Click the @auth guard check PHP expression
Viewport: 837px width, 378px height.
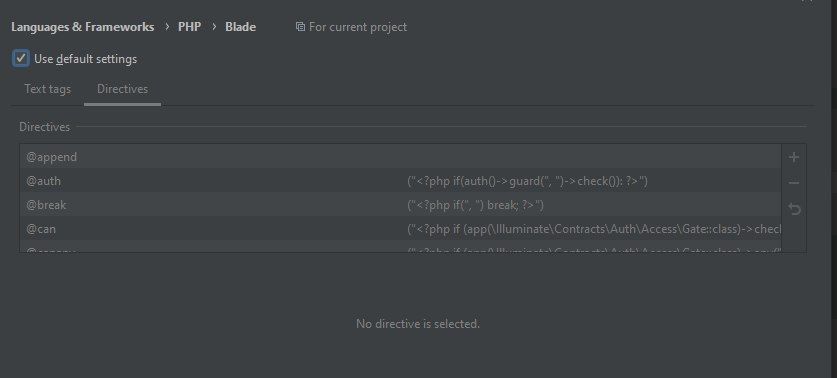pyautogui.click(x=527, y=182)
